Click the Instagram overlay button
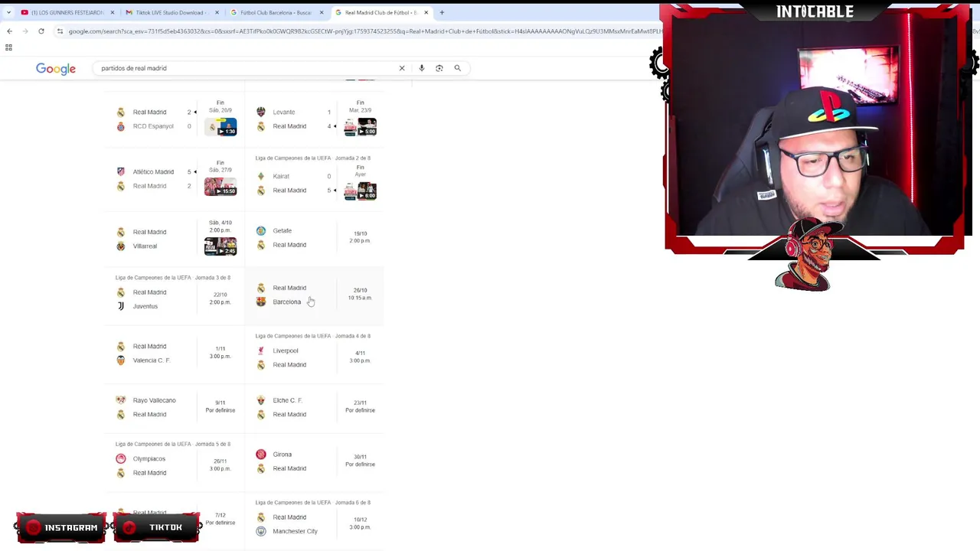 point(61,527)
